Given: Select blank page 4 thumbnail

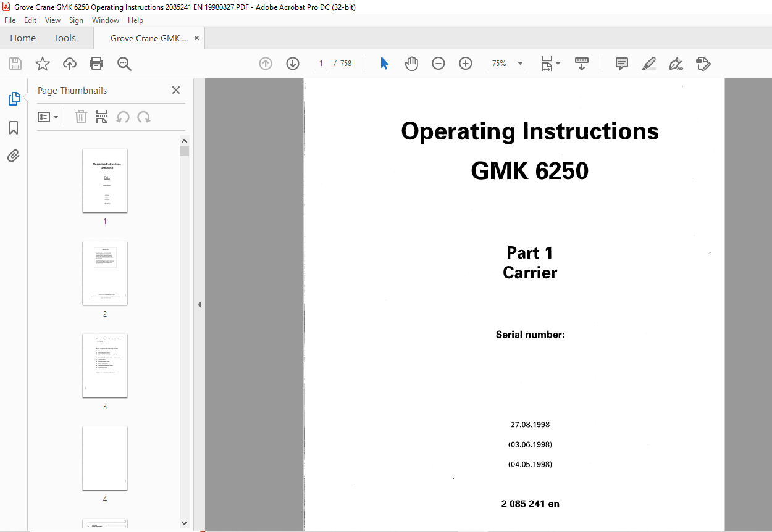Looking at the screenshot, I should [x=105, y=459].
